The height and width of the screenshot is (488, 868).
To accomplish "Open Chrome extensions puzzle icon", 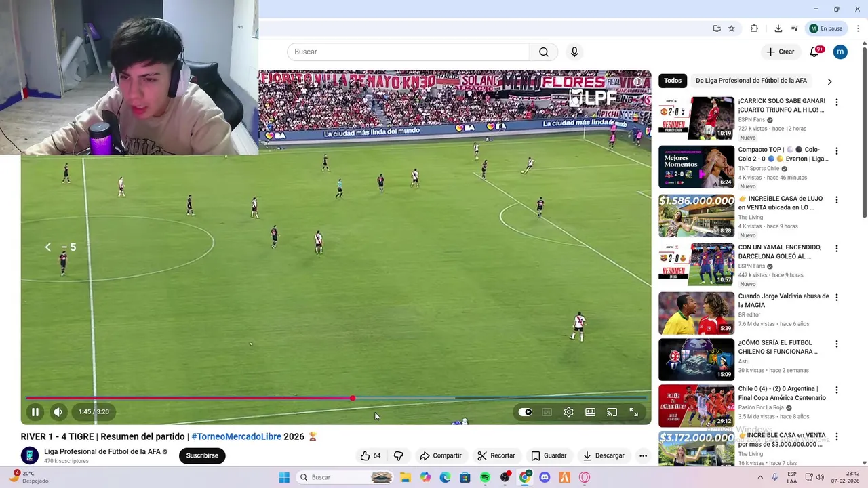I will tap(754, 28).
